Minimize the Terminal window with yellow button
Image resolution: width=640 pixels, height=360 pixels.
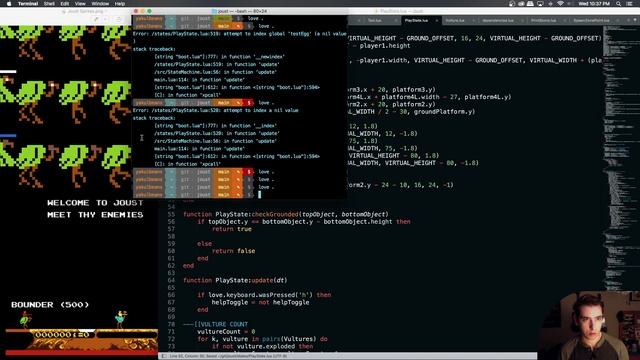(x=142, y=11)
